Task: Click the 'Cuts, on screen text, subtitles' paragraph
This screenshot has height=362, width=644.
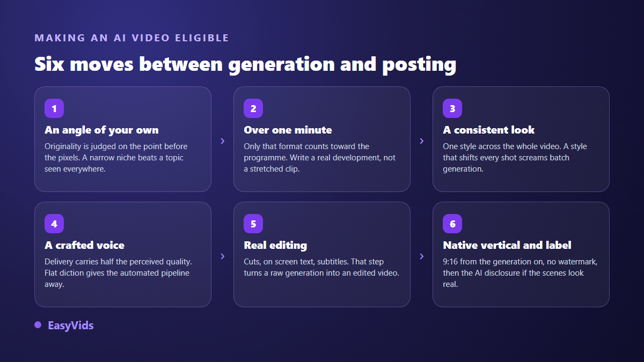Action: click(321, 267)
